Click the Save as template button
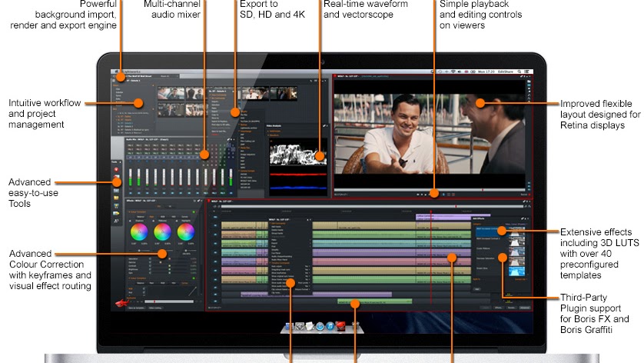This screenshot has width=644, height=363. click(x=136, y=308)
